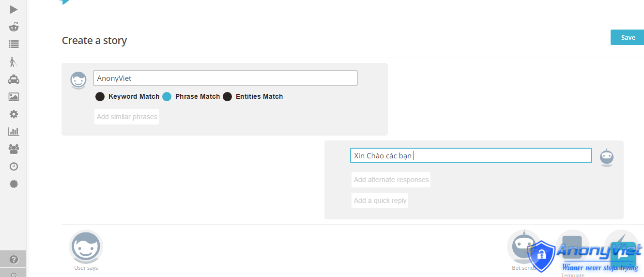Click the clock history sidebar icon
The height and width of the screenshot is (277, 644).
click(x=14, y=166)
